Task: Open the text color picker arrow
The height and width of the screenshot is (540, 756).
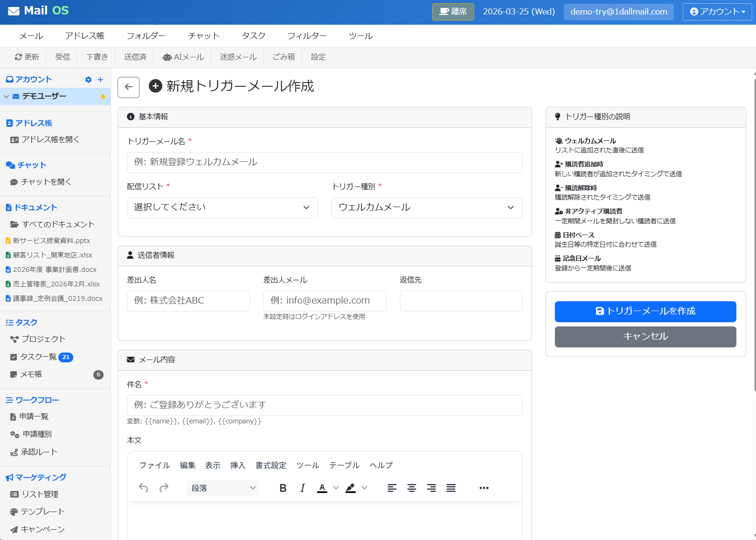Action: 335,488
